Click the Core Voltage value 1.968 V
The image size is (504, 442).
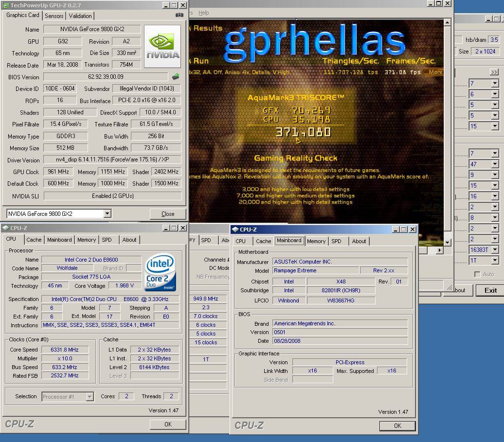125,285
